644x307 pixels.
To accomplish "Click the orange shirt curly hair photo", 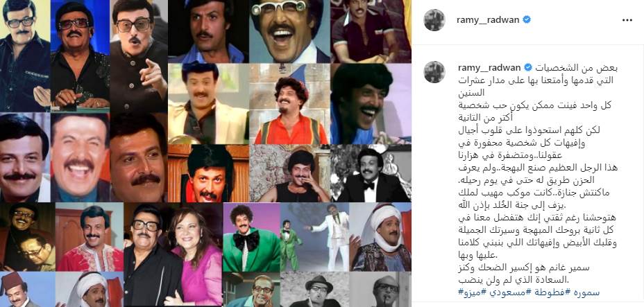I will (x=289, y=104).
